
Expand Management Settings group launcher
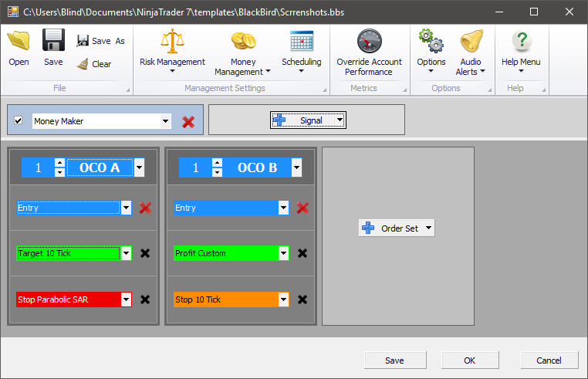coord(325,90)
